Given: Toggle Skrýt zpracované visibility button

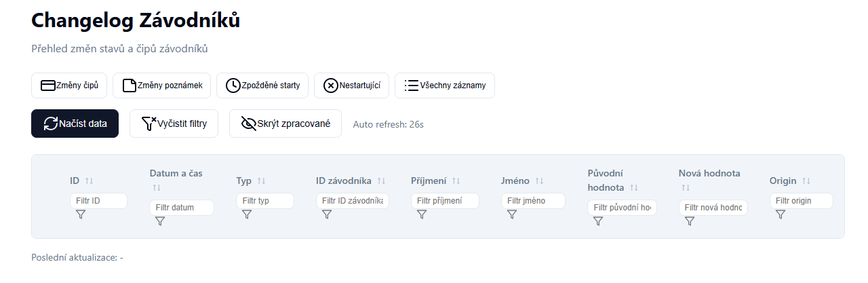Looking at the screenshot, I should point(285,124).
